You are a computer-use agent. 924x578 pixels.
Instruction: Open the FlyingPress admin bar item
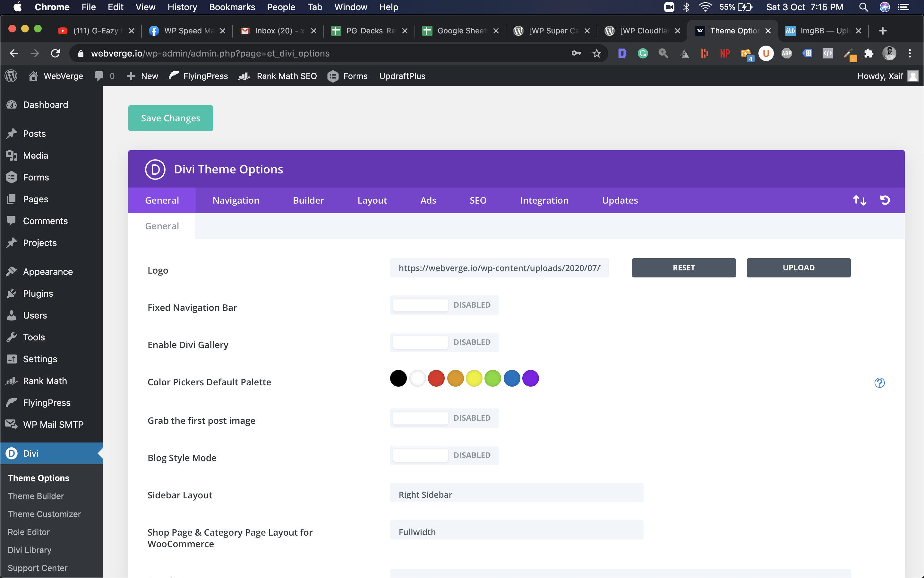[199, 76]
